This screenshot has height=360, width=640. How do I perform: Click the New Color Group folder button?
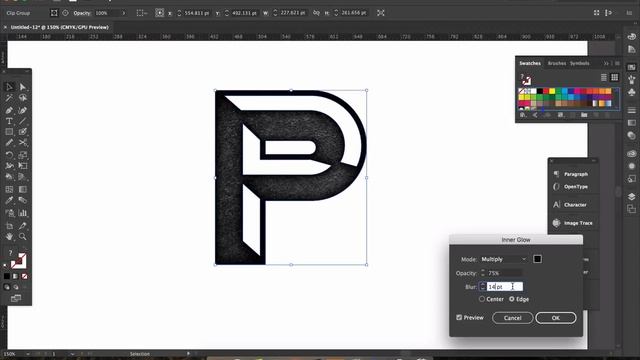click(584, 115)
